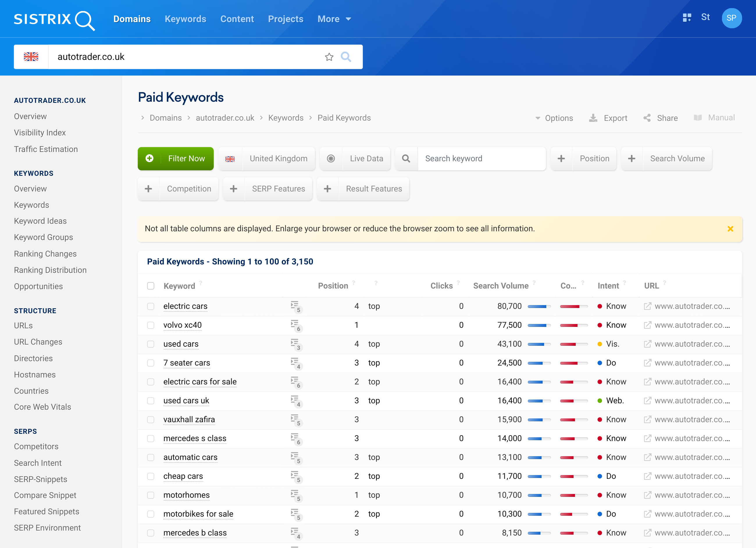Click the Filter Now button
The image size is (756, 548).
(176, 159)
